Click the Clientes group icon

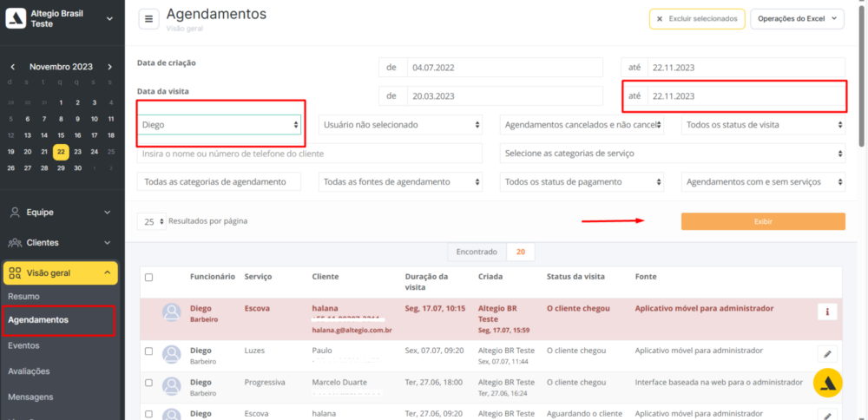tap(15, 243)
